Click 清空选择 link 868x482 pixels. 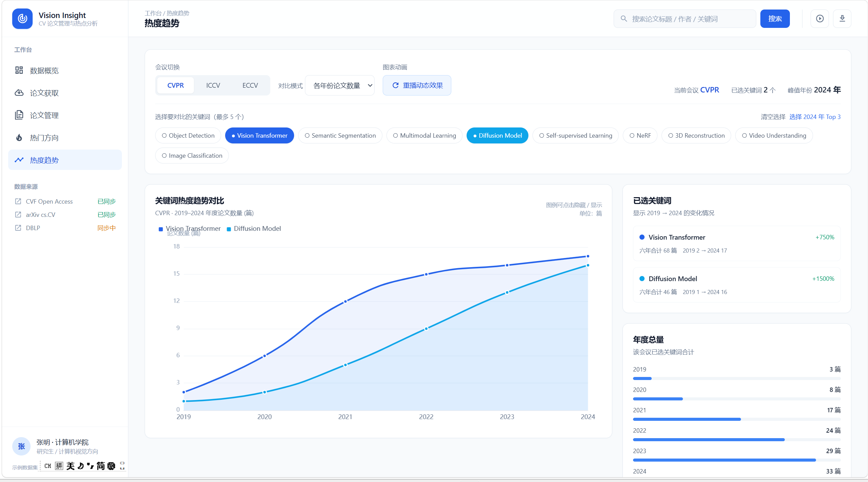(773, 117)
